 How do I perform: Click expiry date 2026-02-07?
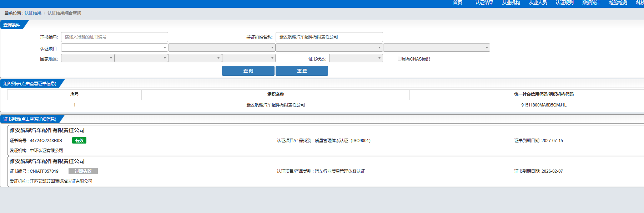(x=552, y=171)
